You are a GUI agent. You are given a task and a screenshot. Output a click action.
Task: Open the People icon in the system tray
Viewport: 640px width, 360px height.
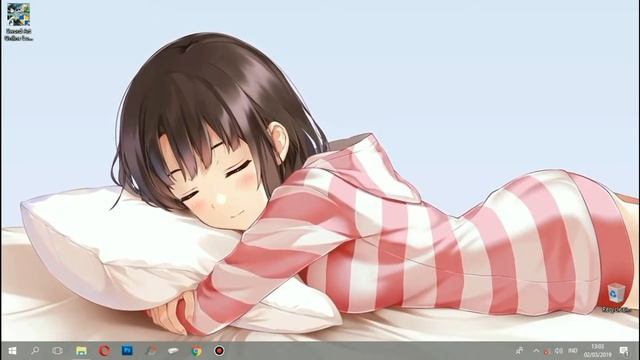coord(519,351)
